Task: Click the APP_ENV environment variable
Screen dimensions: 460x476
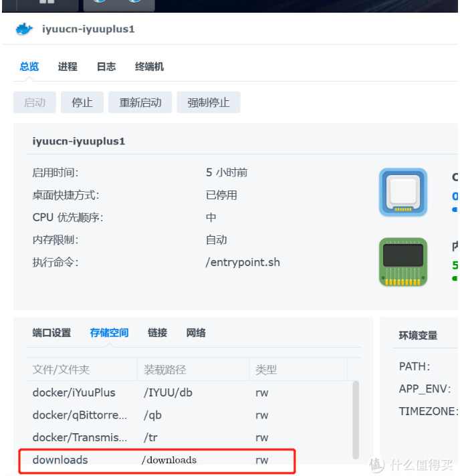Action: pos(425,389)
